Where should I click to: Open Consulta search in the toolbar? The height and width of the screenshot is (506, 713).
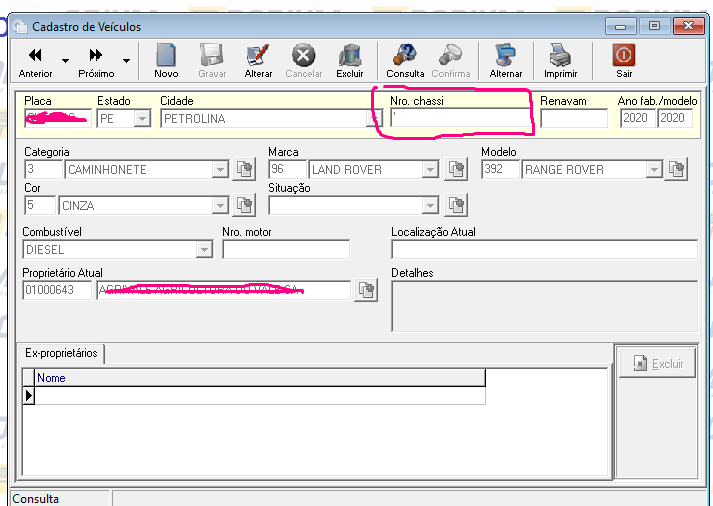pos(405,61)
